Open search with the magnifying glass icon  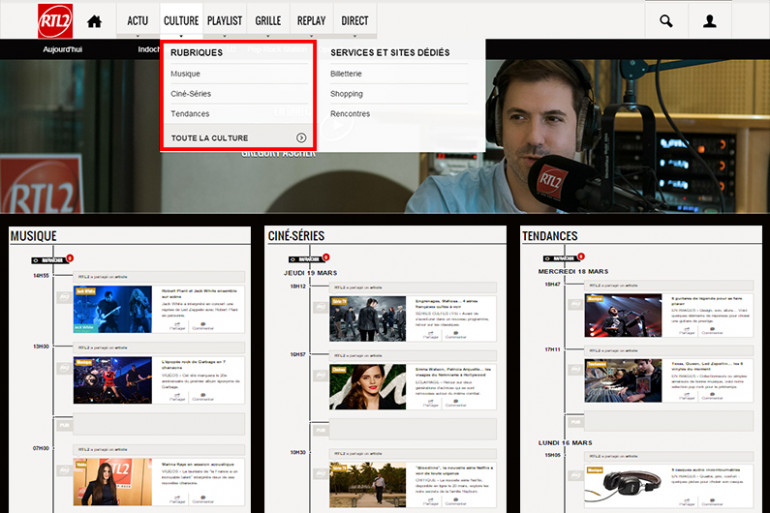point(666,21)
